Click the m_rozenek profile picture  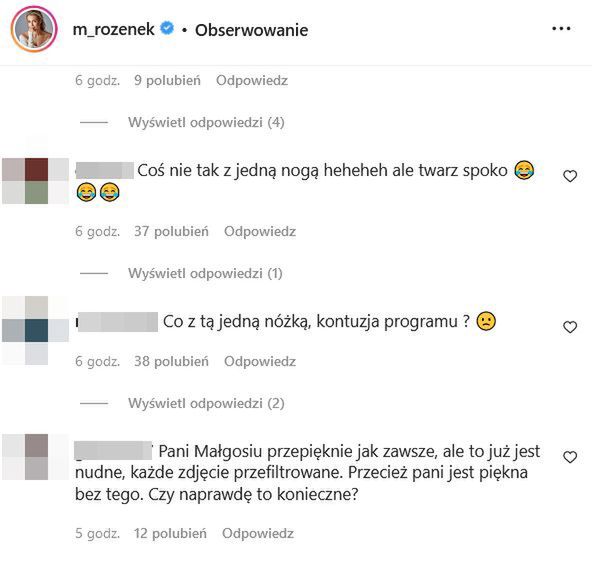point(34,29)
